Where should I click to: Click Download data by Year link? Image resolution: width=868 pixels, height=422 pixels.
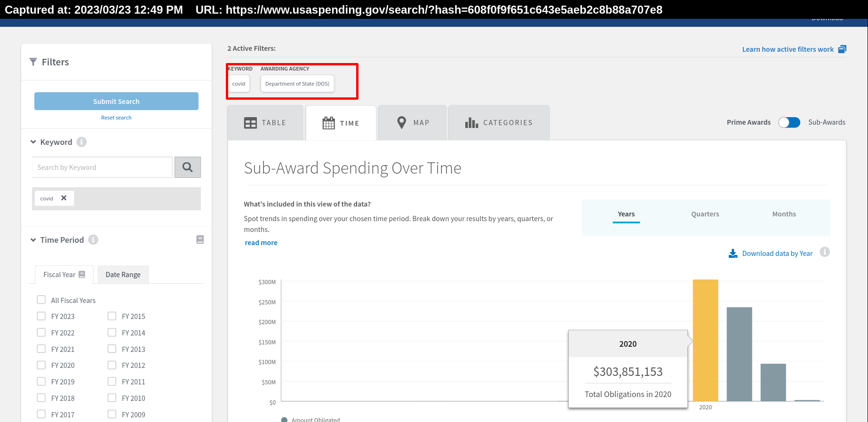tap(777, 254)
